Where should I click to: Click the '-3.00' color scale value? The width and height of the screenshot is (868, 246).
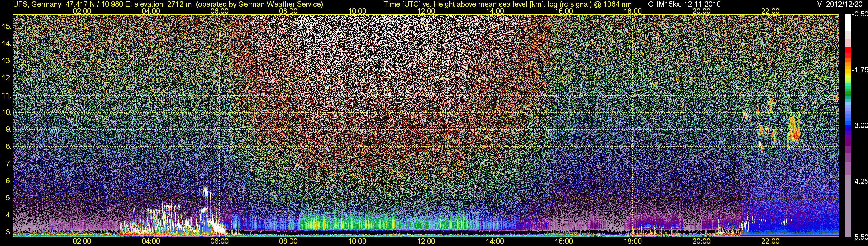coord(860,125)
